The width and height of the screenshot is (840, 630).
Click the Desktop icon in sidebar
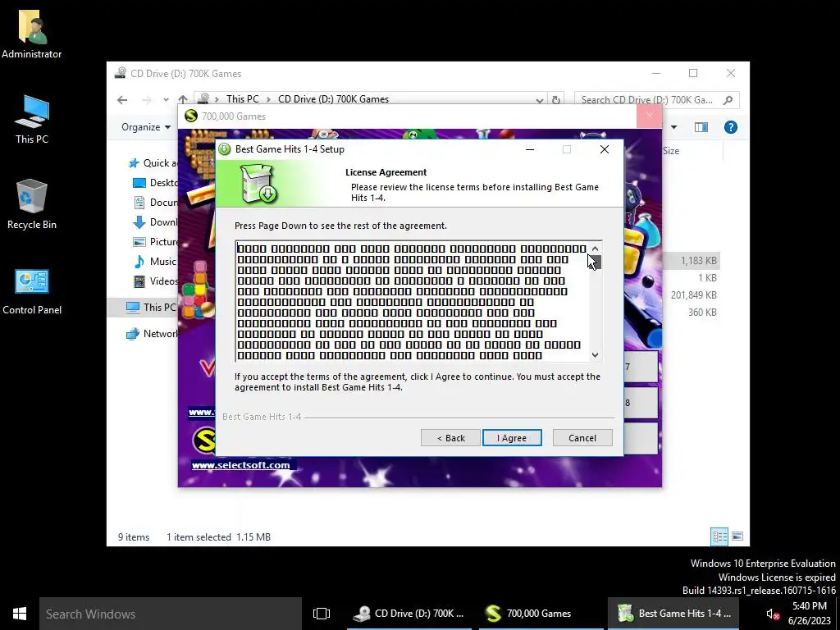[x=139, y=183]
